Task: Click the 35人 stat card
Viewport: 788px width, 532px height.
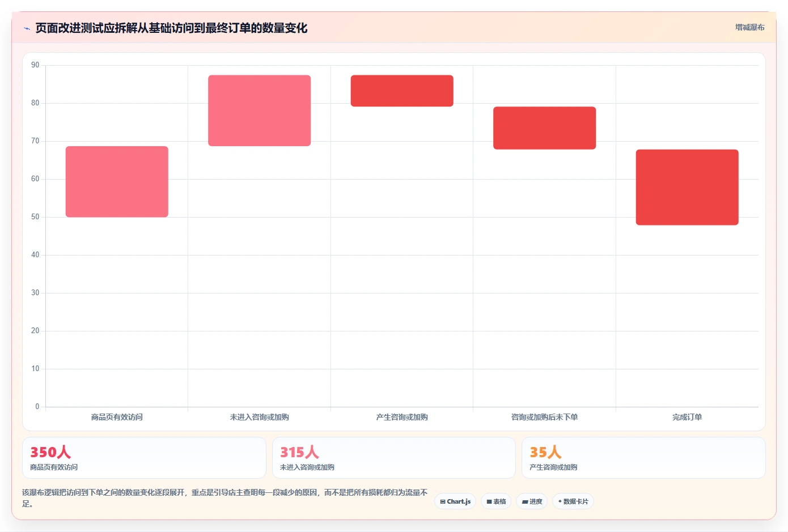Action: [643, 458]
